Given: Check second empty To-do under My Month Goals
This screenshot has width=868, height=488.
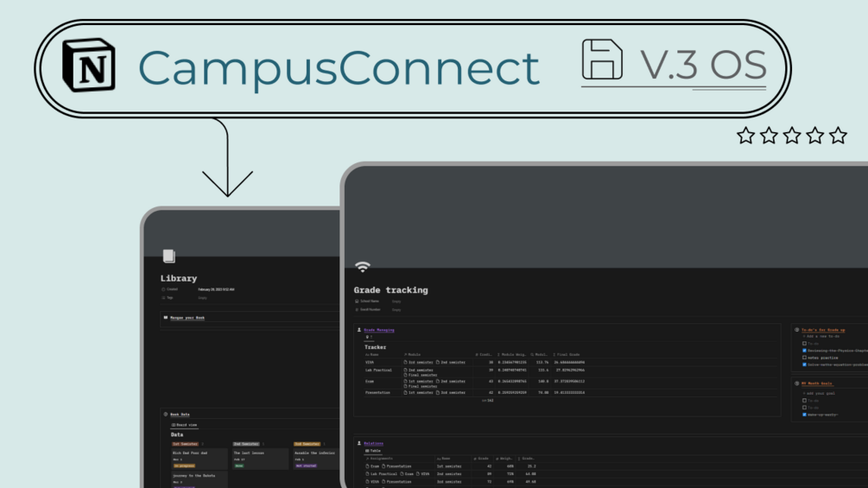Looking at the screenshot, I should (x=804, y=408).
